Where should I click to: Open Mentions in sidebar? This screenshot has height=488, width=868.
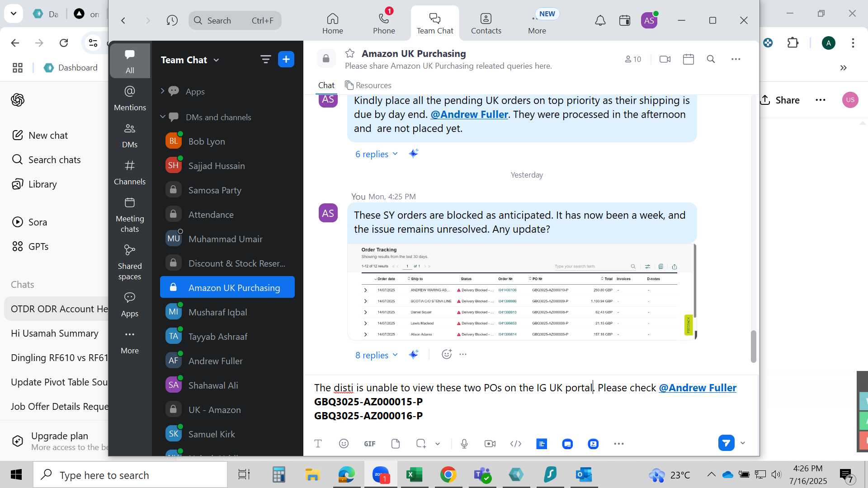point(130,98)
